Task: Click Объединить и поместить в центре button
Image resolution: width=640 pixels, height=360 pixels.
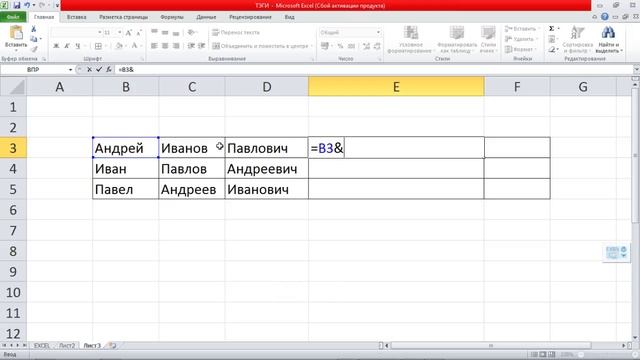Action: pos(261,46)
